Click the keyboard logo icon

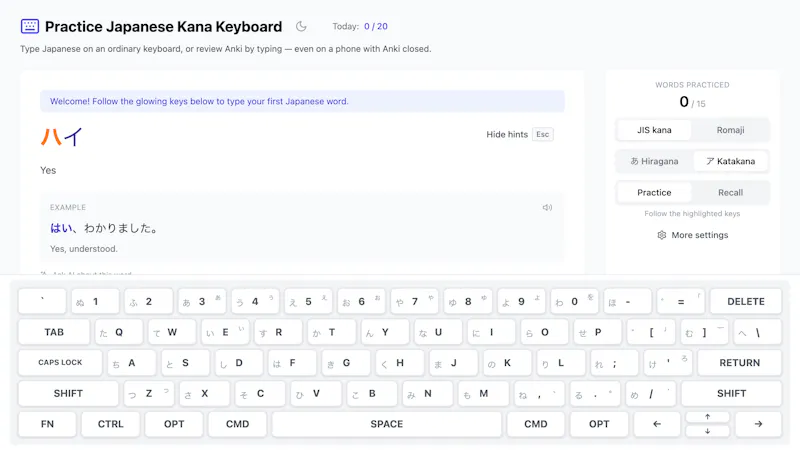(30, 26)
